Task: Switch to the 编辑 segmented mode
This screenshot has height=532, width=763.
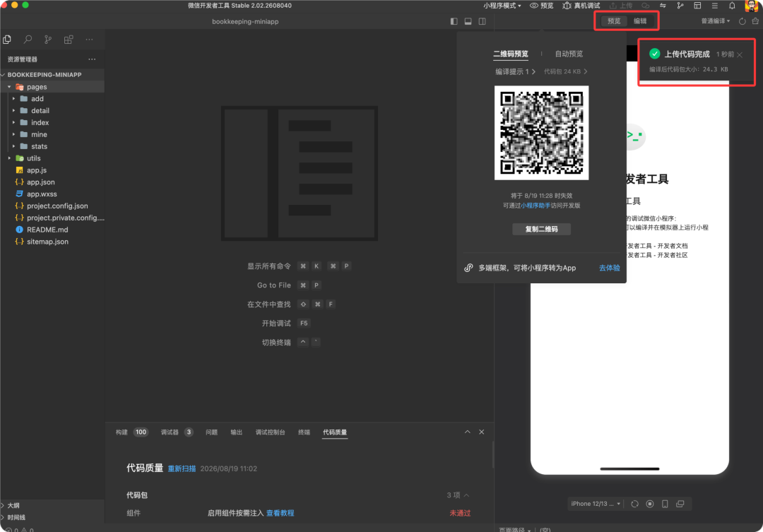Action: [x=640, y=21]
